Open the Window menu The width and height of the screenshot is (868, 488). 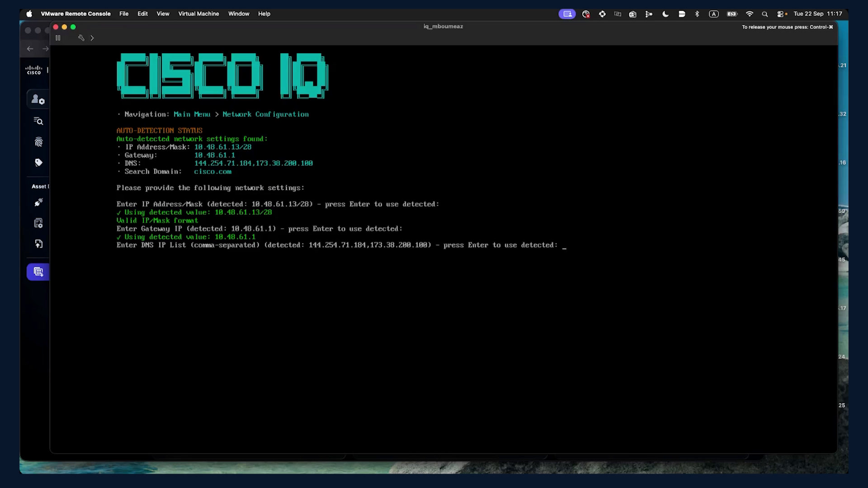(x=239, y=14)
